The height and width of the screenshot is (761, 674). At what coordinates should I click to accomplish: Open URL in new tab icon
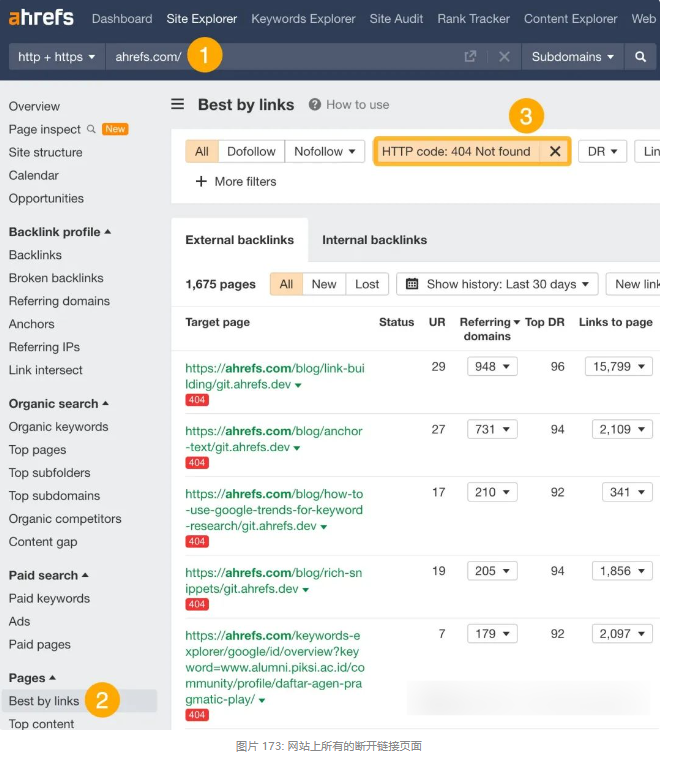coord(470,57)
